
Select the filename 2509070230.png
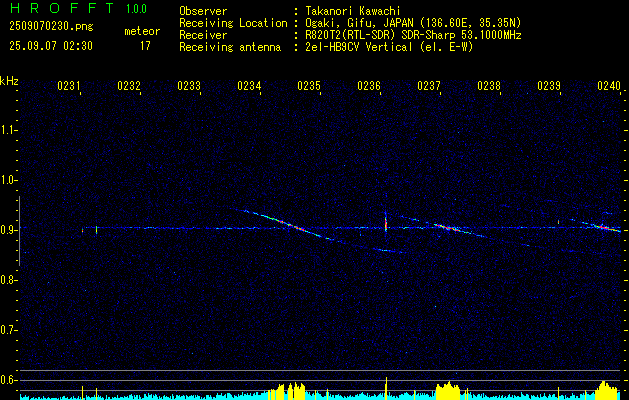point(51,26)
